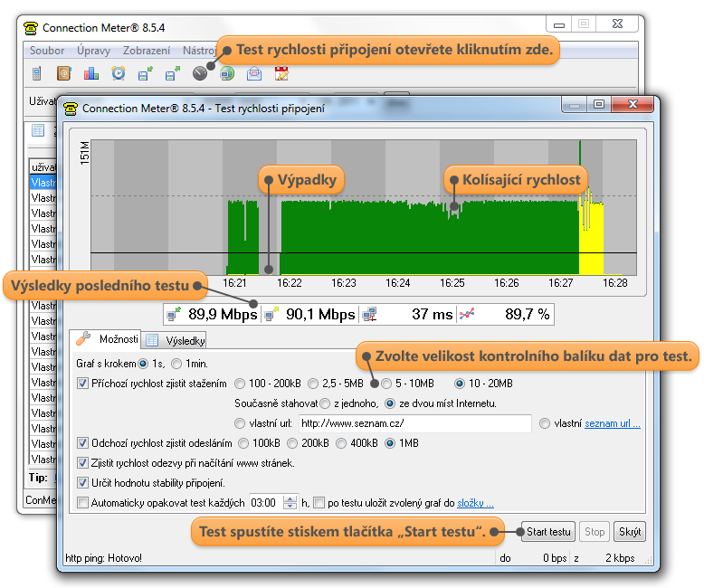Click the alarm clock toolbar icon
This screenshot has width=704, height=588.
(x=118, y=73)
